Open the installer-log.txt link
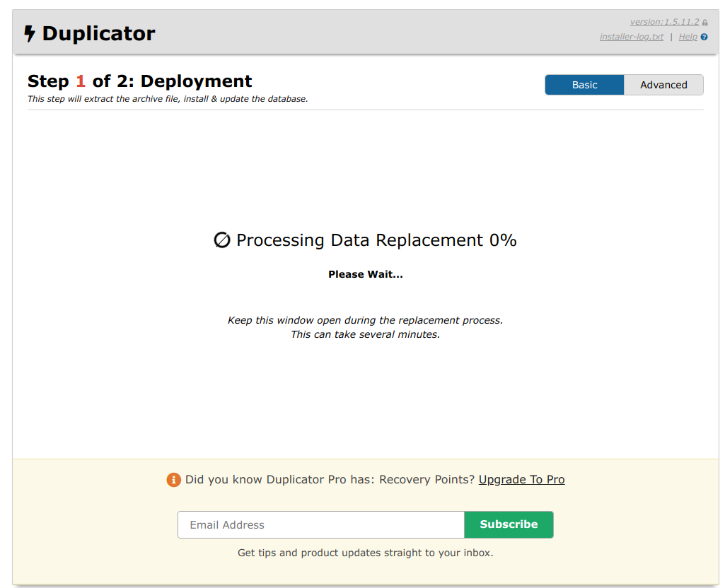The image size is (725, 588). coord(631,37)
